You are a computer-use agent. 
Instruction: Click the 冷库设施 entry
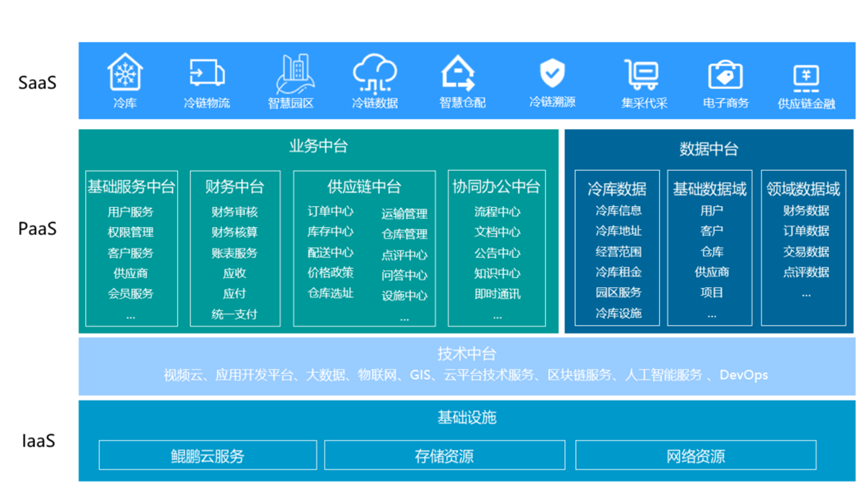tap(618, 313)
